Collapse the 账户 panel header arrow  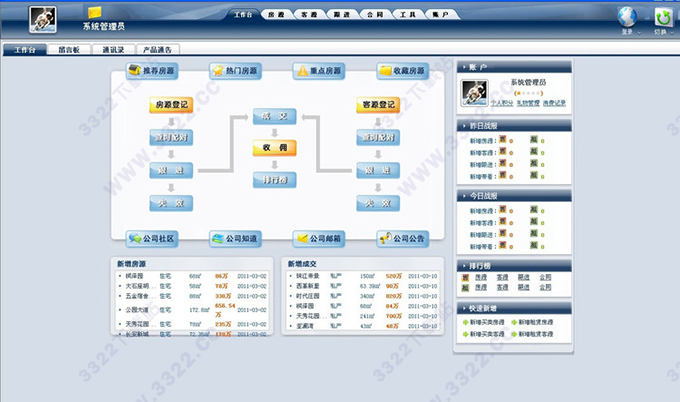coord(464,67)
